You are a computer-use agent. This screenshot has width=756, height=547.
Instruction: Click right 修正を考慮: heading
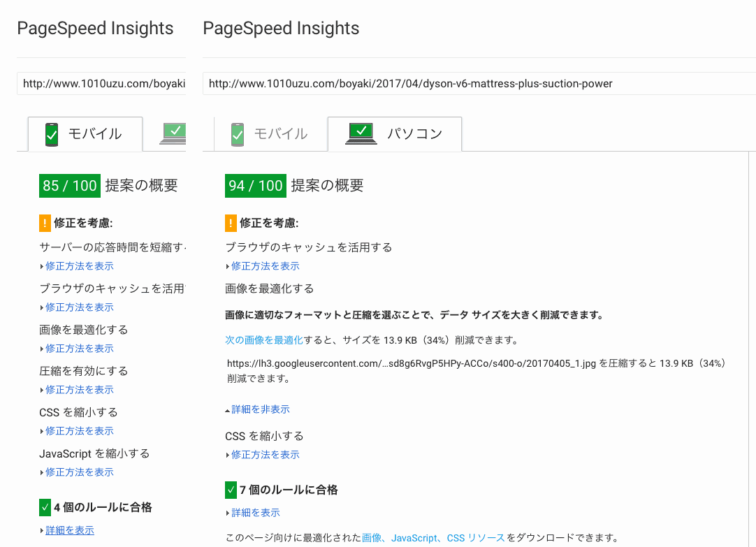point(269,223)
